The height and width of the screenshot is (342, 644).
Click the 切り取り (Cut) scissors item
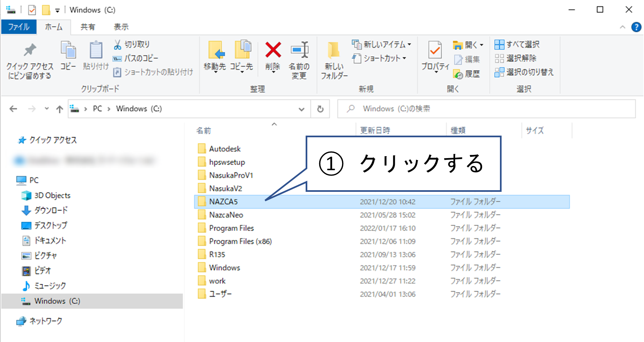click(x=132, y=44)
